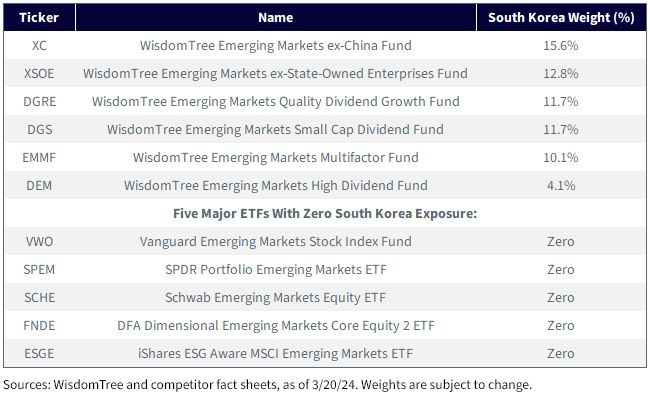Select the 12.8% weight value
This screenshot has height=396, width=650.
tap(561, 73)
